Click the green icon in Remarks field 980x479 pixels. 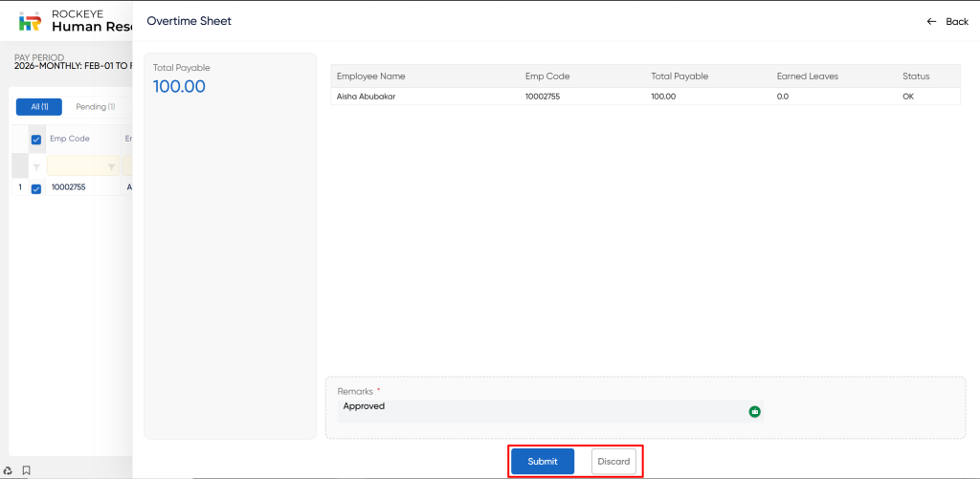(754, 411)
